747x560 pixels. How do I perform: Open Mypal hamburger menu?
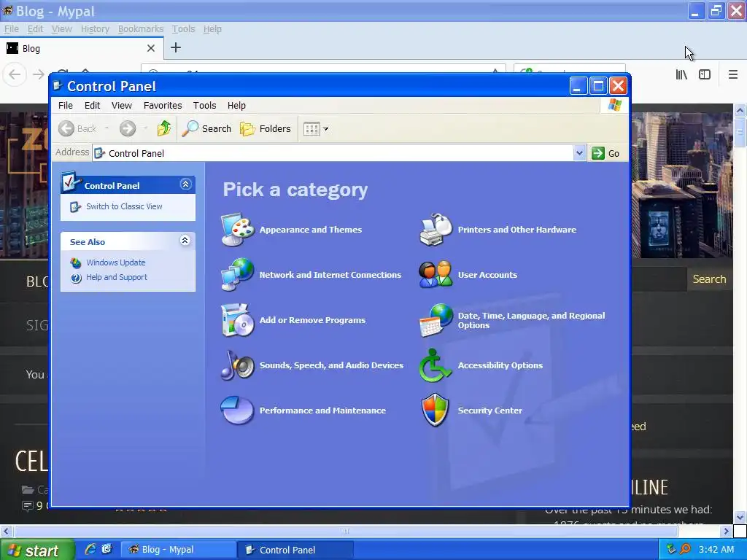coord(732,75)
